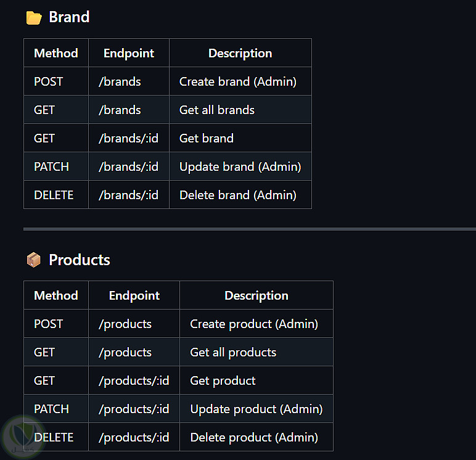This screenshot has height=460, width=476.
Task: Select "Create product (Admin)" description
Action: (x=254, y=324)
